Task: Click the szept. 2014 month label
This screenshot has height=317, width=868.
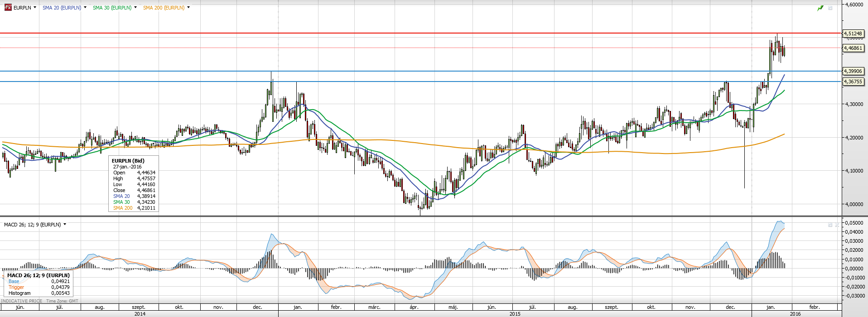Action: 139,307
